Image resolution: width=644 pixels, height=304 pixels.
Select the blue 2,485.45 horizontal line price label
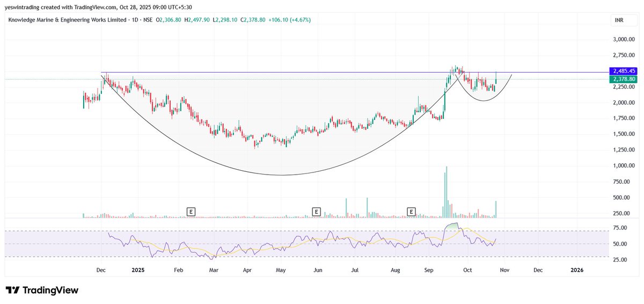pos(623,71)
